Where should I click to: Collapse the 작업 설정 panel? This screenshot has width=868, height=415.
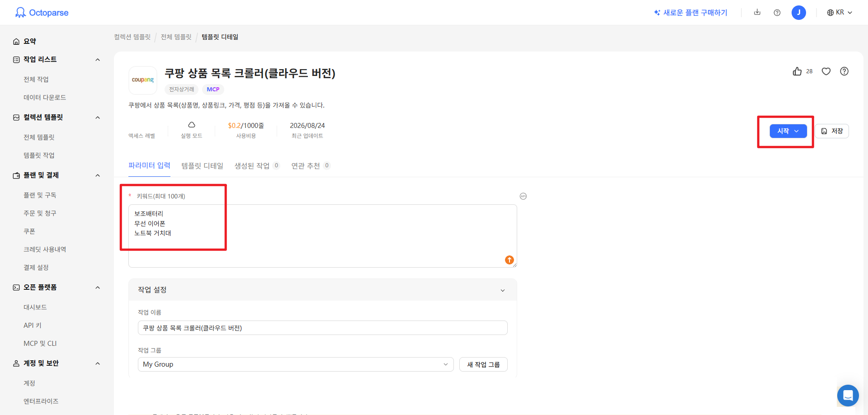tap(503, 290)
